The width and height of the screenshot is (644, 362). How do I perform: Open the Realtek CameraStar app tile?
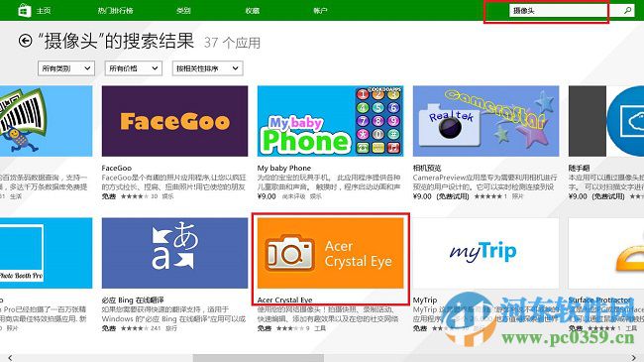pyautogui.click(x=485, y=121)
